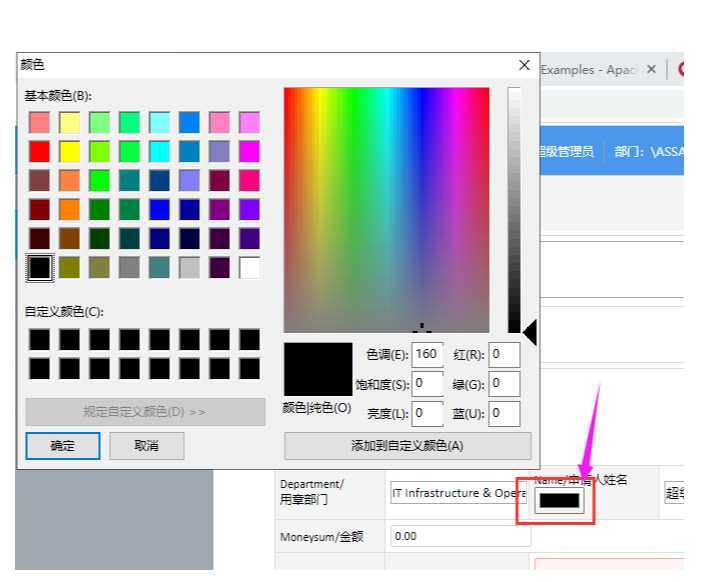Pick the magenta basic color swatch
The width and height of the screenshot is (719, 582).
point(249,151)
